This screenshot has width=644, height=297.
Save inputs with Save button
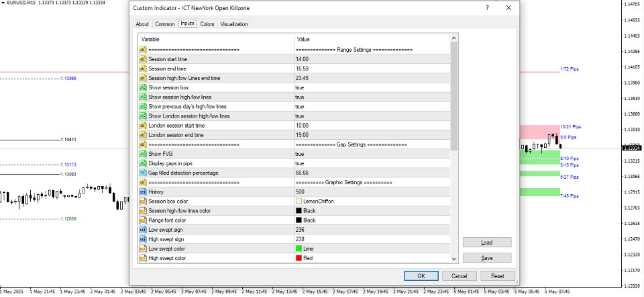tap(487, 258)
